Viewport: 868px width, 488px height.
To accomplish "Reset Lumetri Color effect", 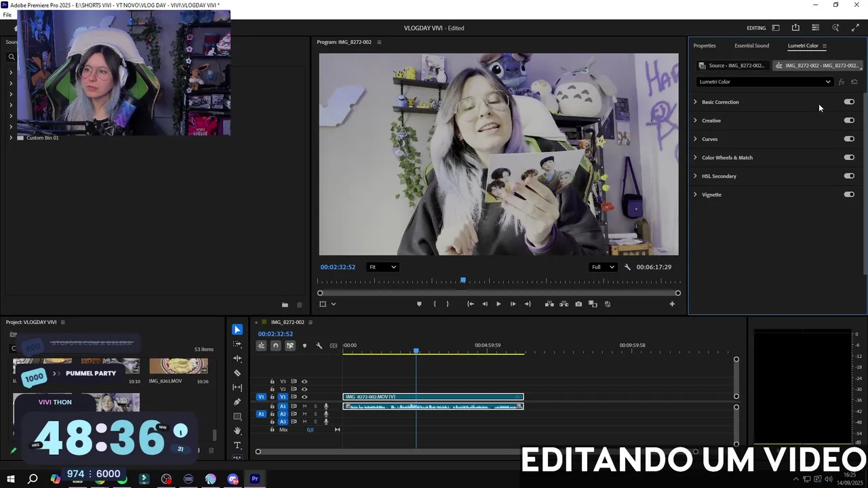I will pyautogui.click(x=854, y=82).
